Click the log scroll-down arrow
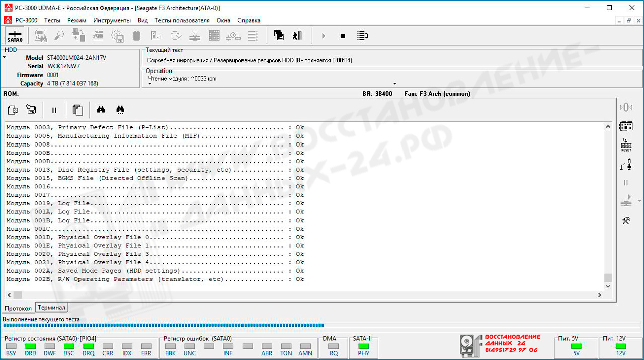The width and height of the screenshot is (644, 360). coord(608,286)
